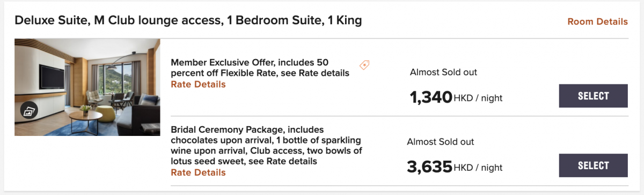This screenshot has height=195, width=644.
Task: Open the Room Details link
Action: (597, 21)
